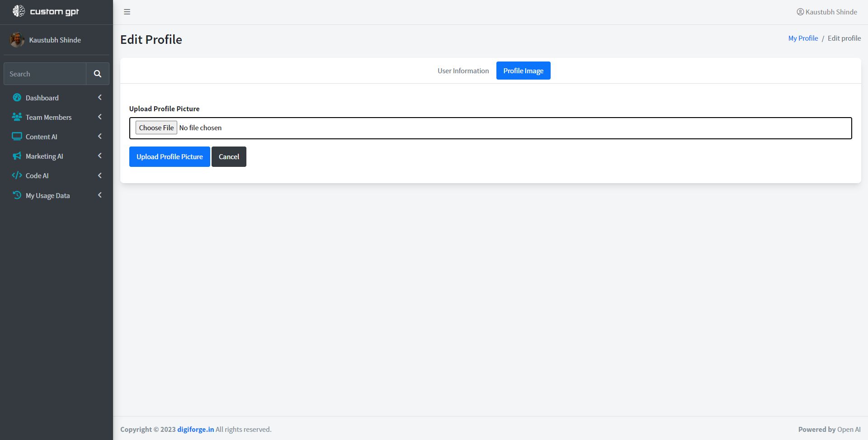The width and height of the screenshot is (868, 440).
Task: Click the user circle icon in top bar
Action: [800, 12]
